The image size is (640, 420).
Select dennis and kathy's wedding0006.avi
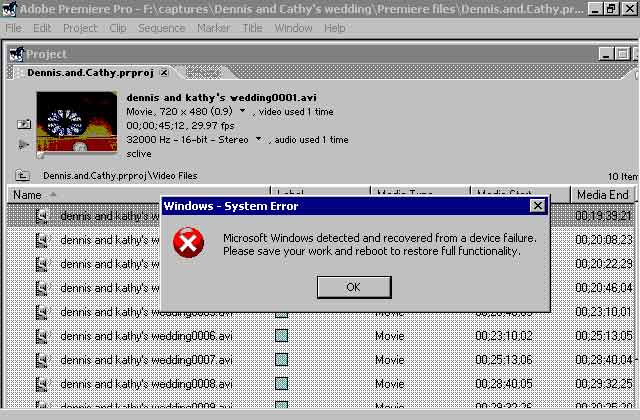(146, 336)
